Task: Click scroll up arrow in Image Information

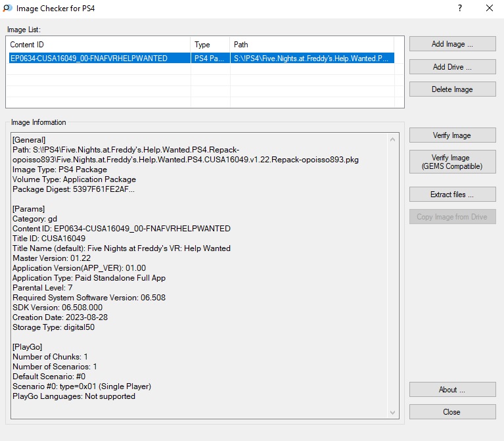Action: (x=393, y=139)
